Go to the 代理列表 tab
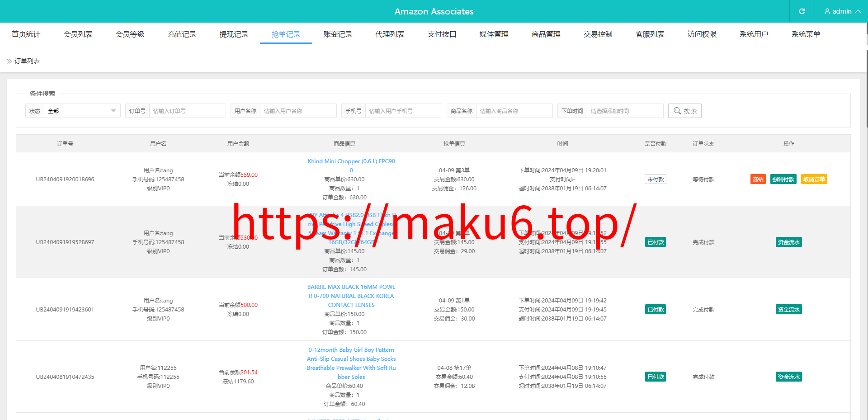This screenshot has height=420, width=868. (x=390, y=34)
